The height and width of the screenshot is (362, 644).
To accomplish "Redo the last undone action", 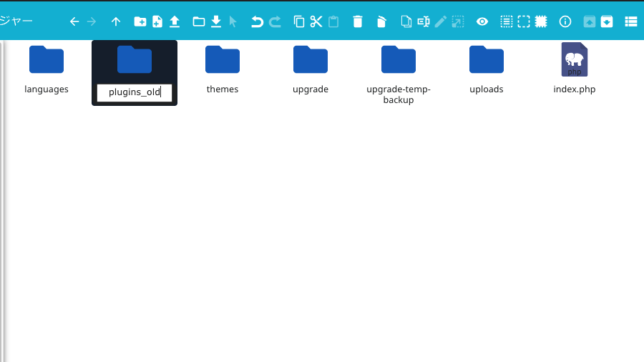I will 275,21.
